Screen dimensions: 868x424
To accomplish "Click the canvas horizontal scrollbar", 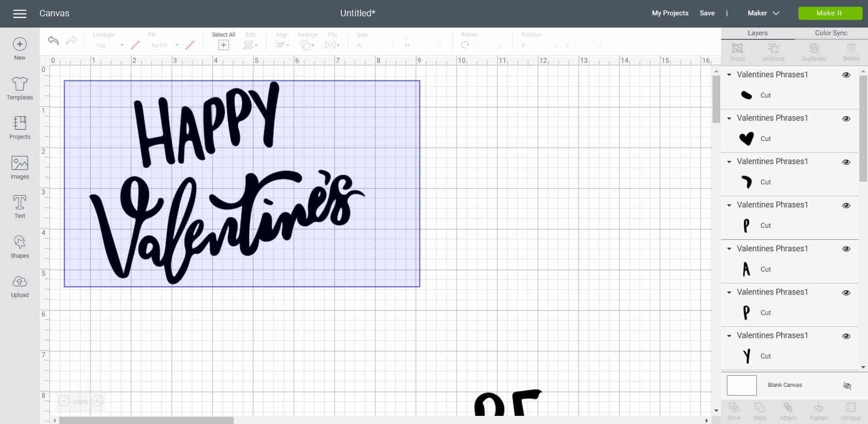I will coord(146,420).
